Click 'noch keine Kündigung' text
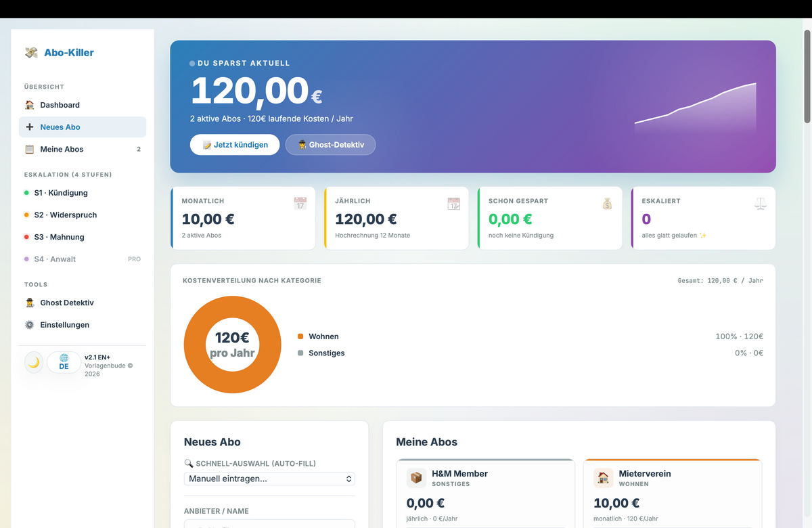 (x=521, y=236)
